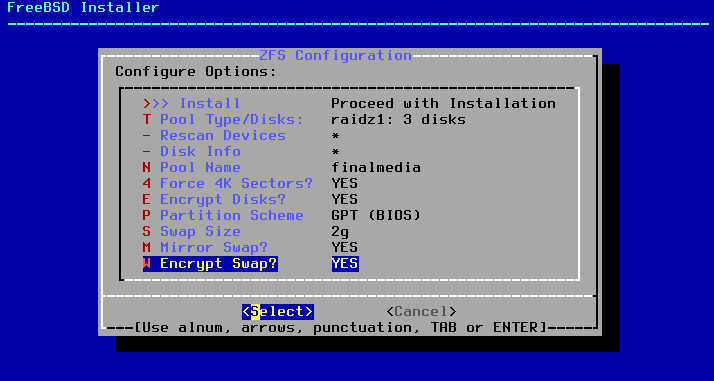Image resolution: width=714 pixels, height=381 pixels.
Task: Edit the Pool Name option
Action: point(281,168)
